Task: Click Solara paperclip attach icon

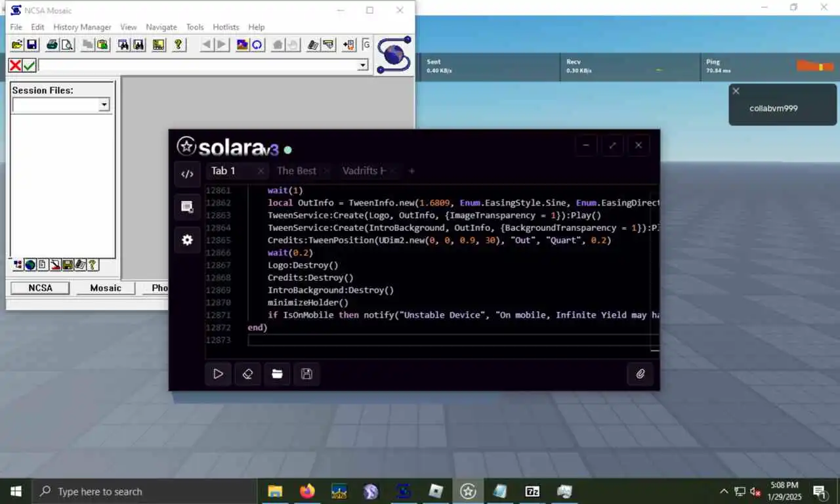Action: [x=640, y=373]
